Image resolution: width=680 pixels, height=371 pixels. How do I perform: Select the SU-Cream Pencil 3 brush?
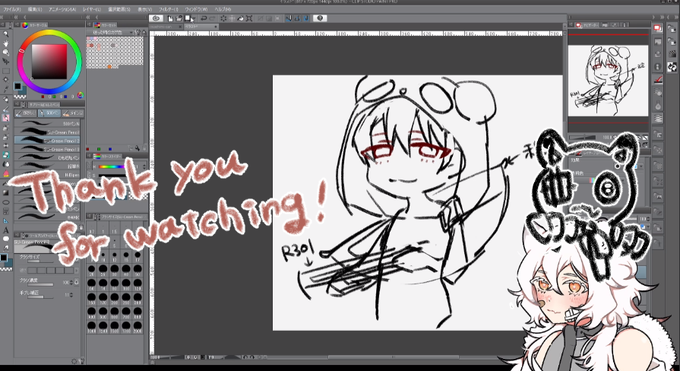(x=47, y=149)
